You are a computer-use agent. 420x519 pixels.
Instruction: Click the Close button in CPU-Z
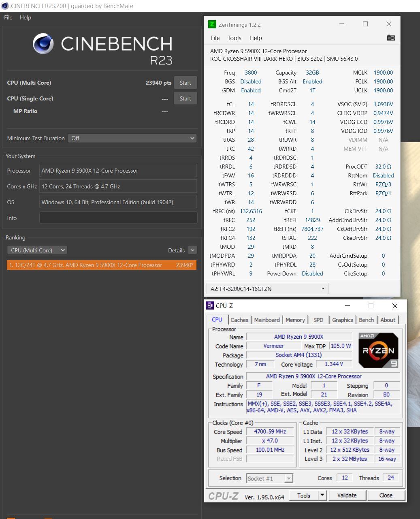coord(386,496)
